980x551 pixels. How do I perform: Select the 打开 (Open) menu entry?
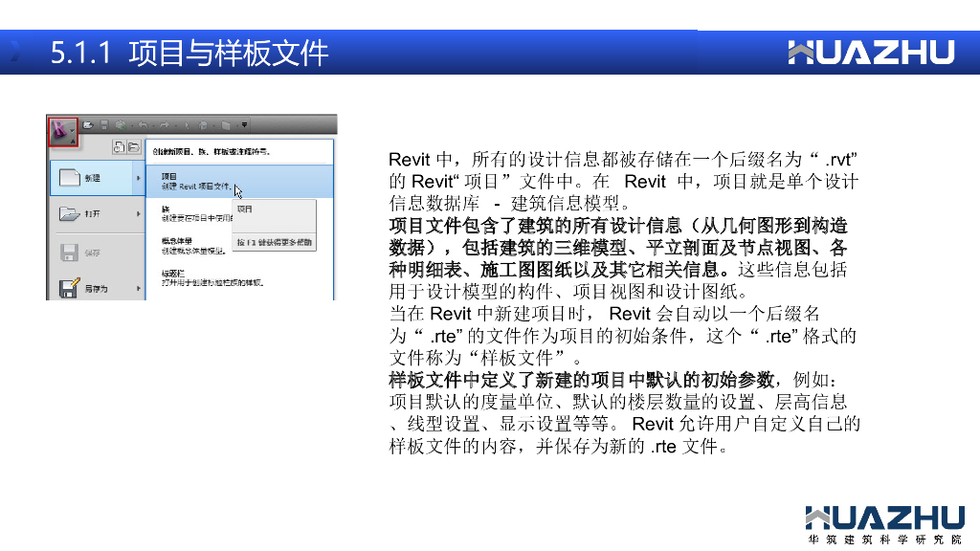tap(97, 213)
